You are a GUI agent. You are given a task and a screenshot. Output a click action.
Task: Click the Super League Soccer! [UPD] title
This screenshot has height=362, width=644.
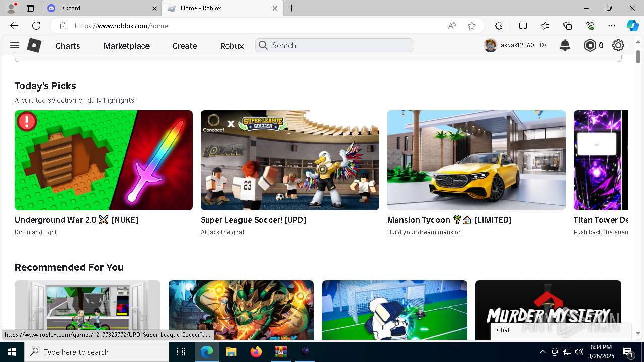[254, 220]
